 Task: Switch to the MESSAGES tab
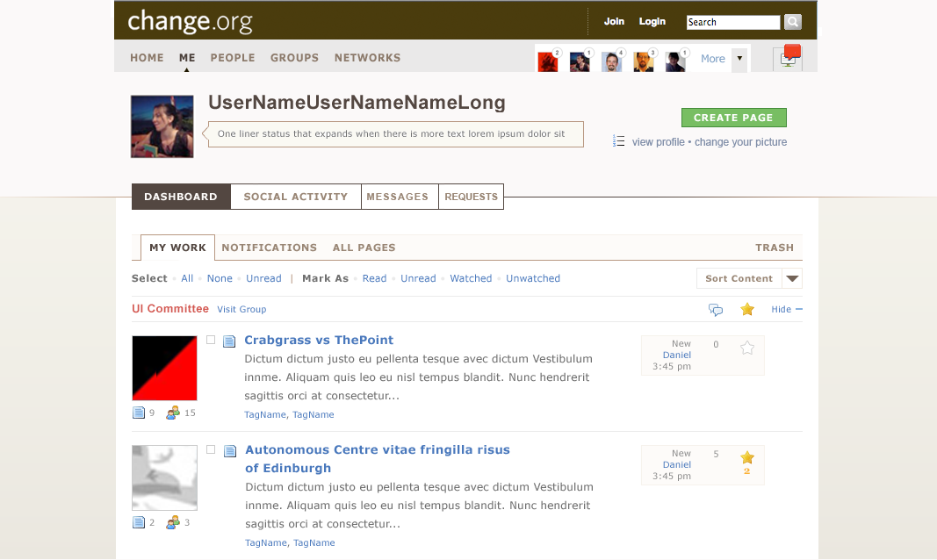point(400,197)
